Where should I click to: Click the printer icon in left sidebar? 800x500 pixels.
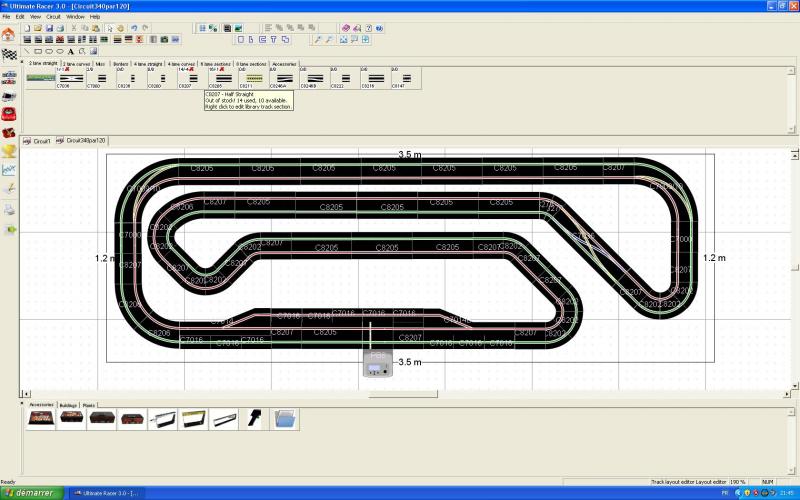pyautogui.click(x=9, y=209)
